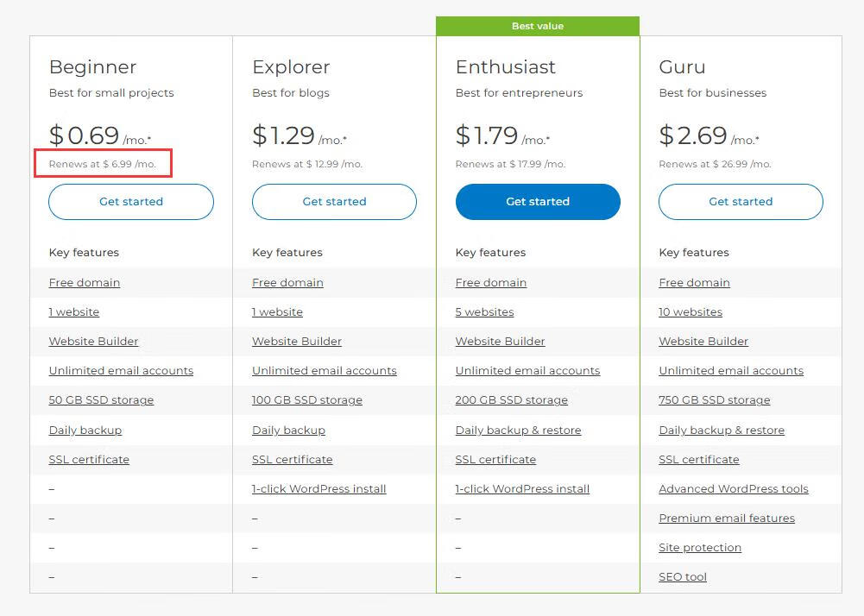Click Explorer's Unlimited email accounts link
The width and height of the screenshot is (864, 616).
(325, 371)
